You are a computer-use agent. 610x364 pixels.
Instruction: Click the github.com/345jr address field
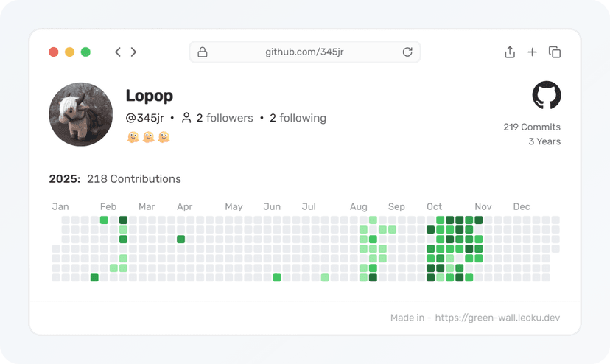304,52
